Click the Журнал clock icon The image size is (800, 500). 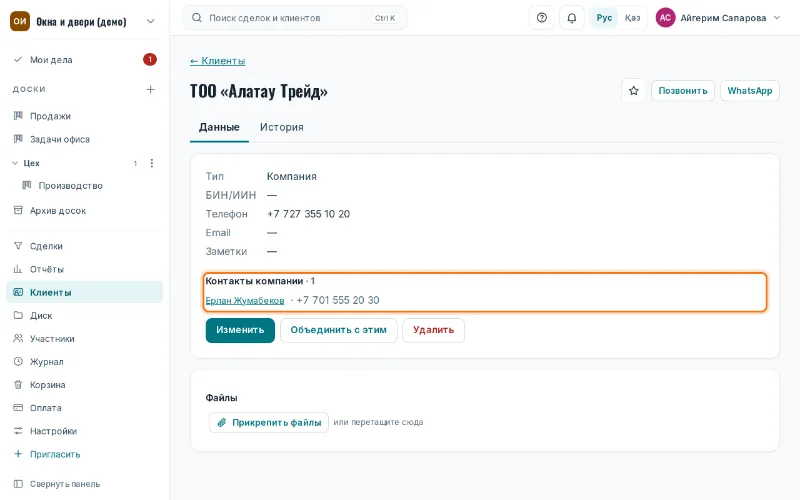pos(18,361)
